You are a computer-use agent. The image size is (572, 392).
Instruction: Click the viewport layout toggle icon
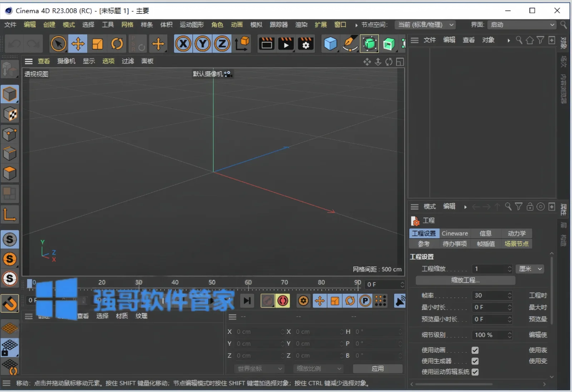[400, 62]
